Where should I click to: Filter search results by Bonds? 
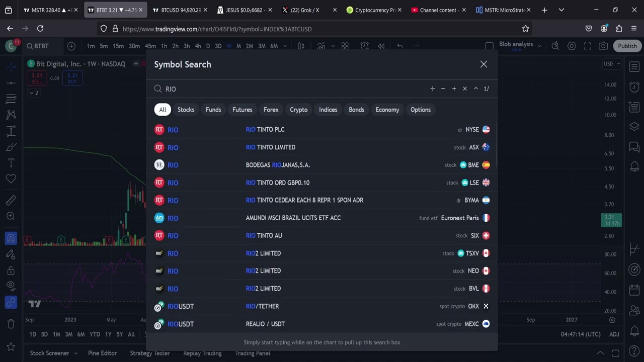point(356,110)
